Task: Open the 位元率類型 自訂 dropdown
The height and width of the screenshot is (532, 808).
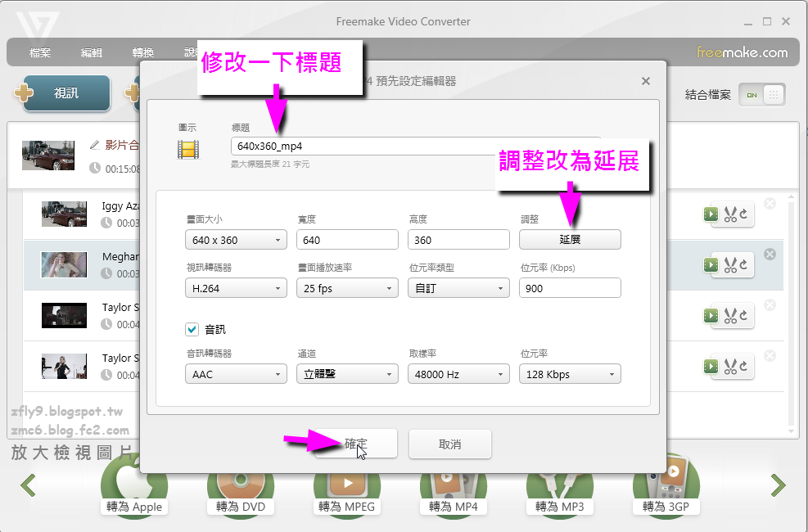Action: pos(458,288)
